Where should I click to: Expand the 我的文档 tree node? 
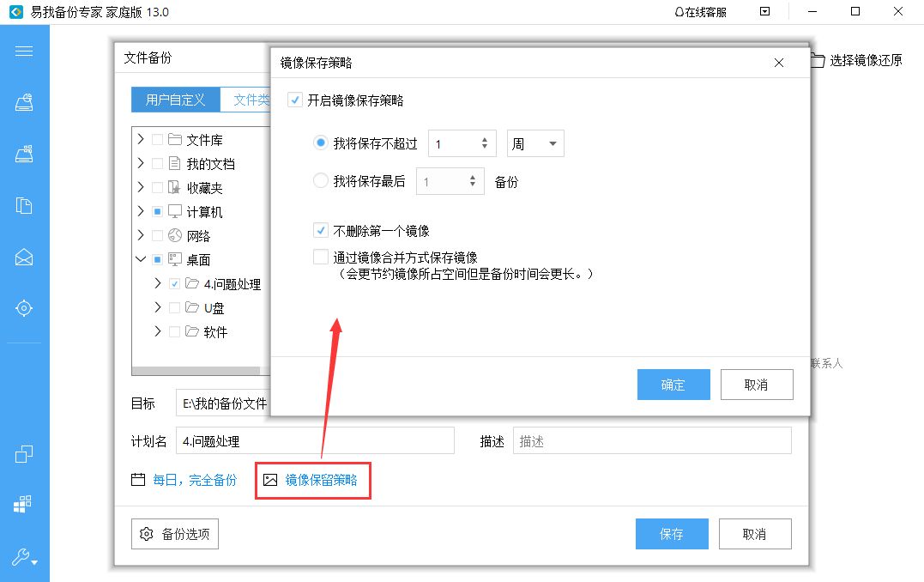(141, 163)
